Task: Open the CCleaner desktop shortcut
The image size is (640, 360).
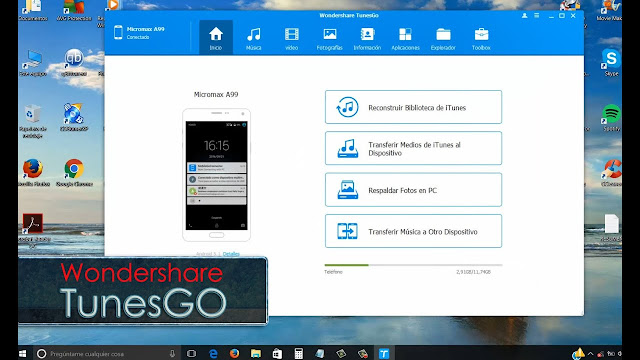Action: pyautogui.click(x=611, y=173)
